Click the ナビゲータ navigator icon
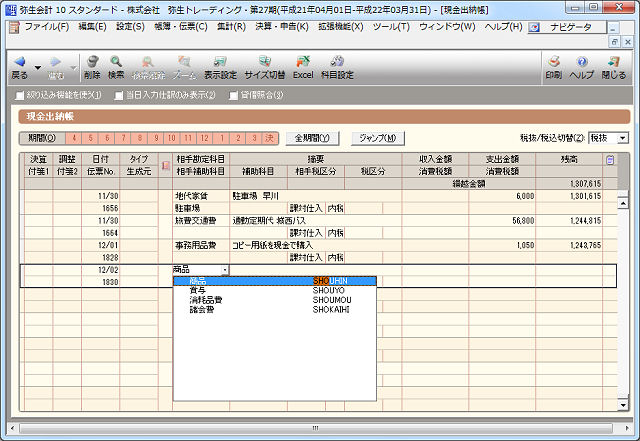The width and height of the screenshot is (640, 441). pyautogui.click(x=534, y=27)
